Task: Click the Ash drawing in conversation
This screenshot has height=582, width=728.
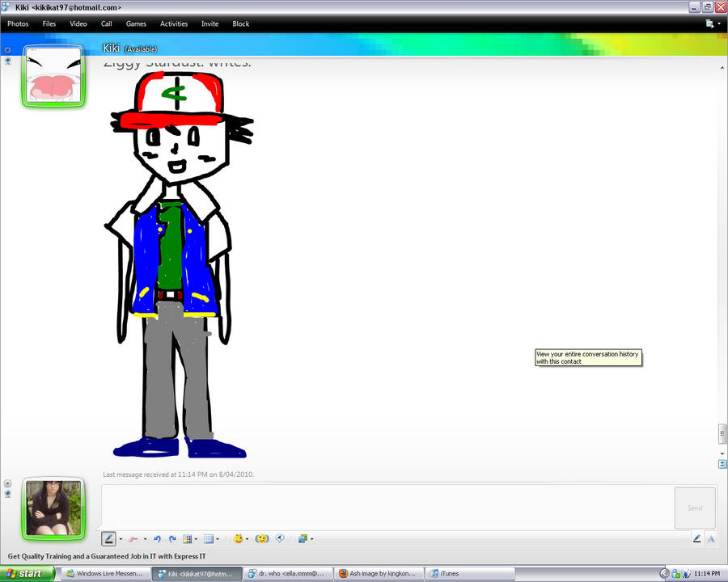Action: click(179, 264)
